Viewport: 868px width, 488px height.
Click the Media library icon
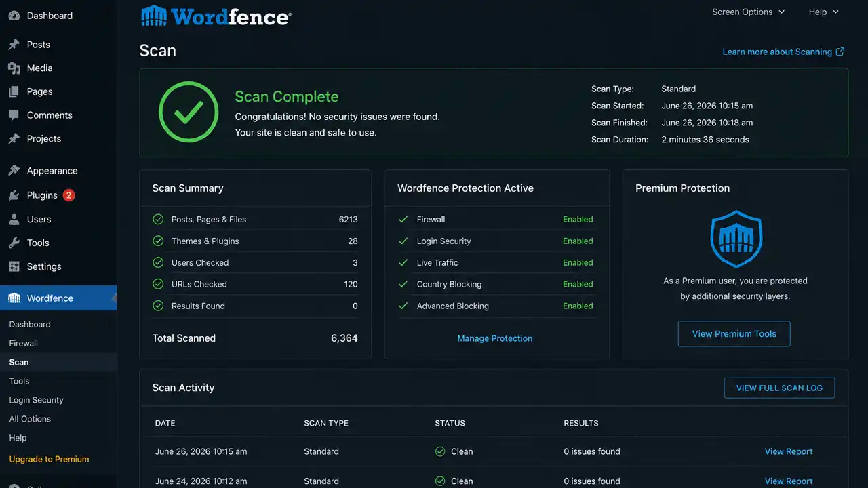14,68
